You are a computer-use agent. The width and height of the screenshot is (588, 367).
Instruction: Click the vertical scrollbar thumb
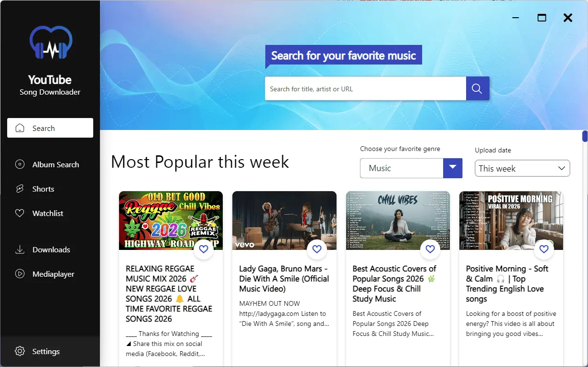click(585, 136)
